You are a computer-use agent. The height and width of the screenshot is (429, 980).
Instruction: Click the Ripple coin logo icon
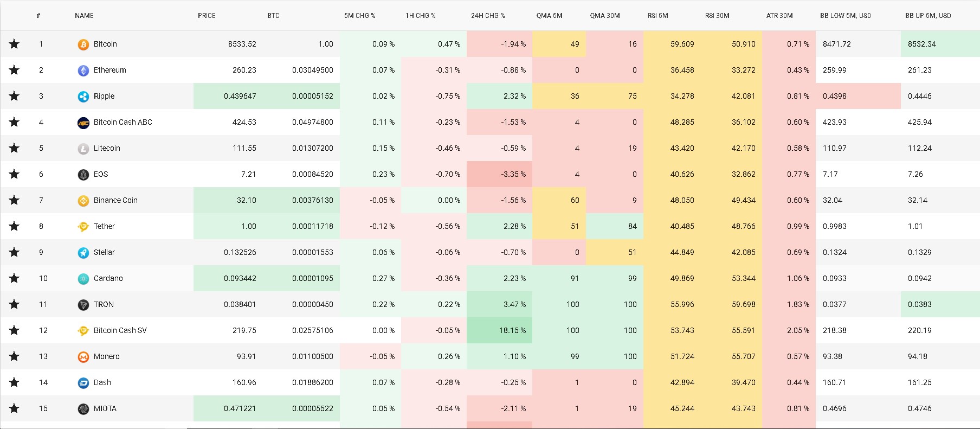click(x=83, y=97)
